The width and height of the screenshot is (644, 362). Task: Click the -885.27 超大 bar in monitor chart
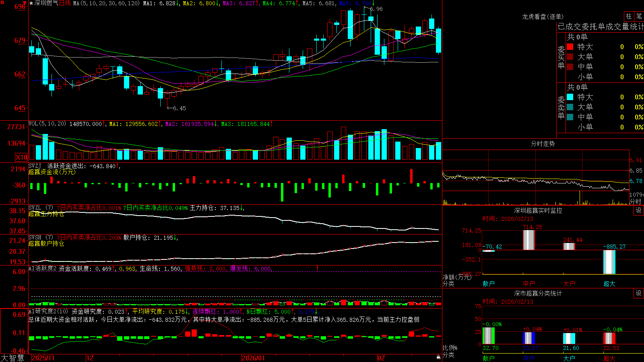(609, 262)
